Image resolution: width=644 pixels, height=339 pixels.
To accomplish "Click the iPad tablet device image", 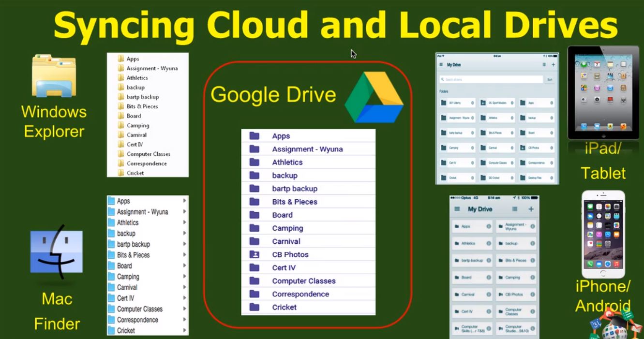I will pyautogui.click(x=603, y=92).
